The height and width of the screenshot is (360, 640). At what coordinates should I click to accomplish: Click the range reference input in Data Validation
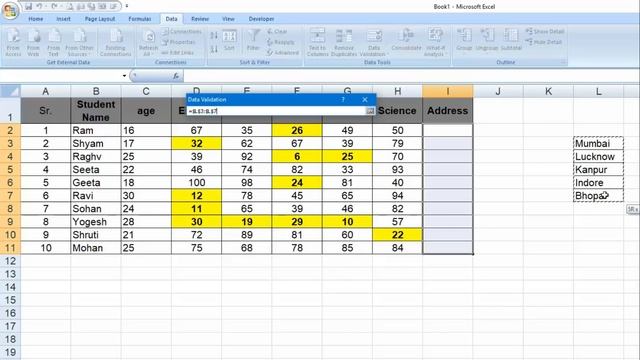point(276,111)
